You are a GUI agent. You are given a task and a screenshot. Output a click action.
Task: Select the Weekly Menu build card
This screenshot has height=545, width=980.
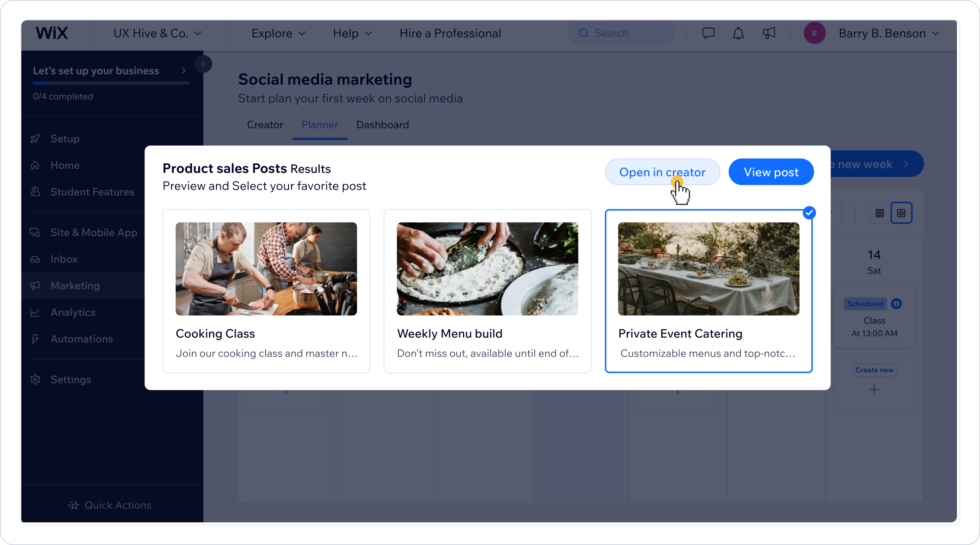[487, 291]
